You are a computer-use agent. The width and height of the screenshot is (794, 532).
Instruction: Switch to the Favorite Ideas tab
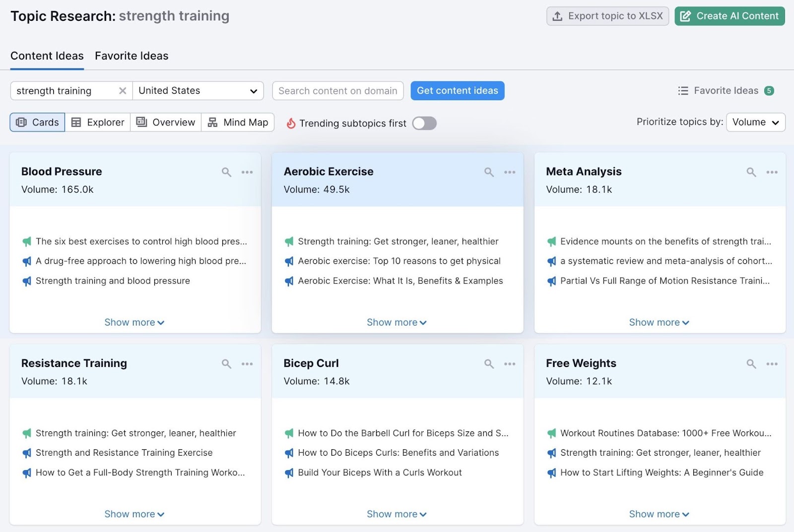[131, 56]
